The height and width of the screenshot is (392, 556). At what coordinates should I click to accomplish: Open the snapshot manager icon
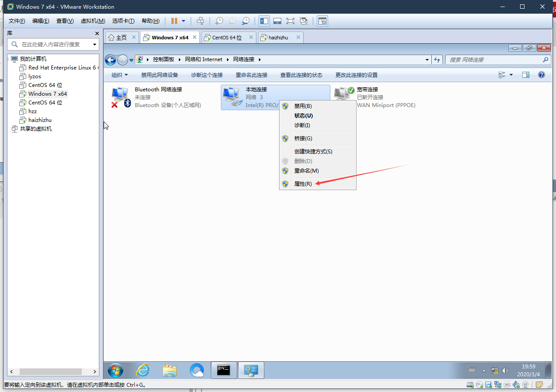point(246,21)
